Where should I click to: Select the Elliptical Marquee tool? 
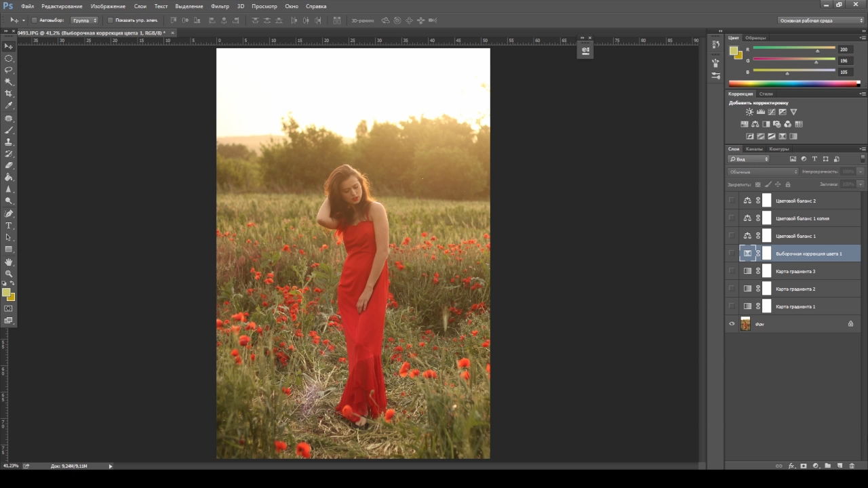(9, 58)
